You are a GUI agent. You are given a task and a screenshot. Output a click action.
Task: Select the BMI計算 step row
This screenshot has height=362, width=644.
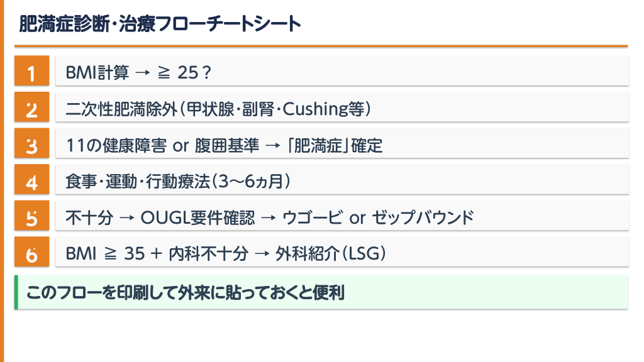tap(342, 71)
